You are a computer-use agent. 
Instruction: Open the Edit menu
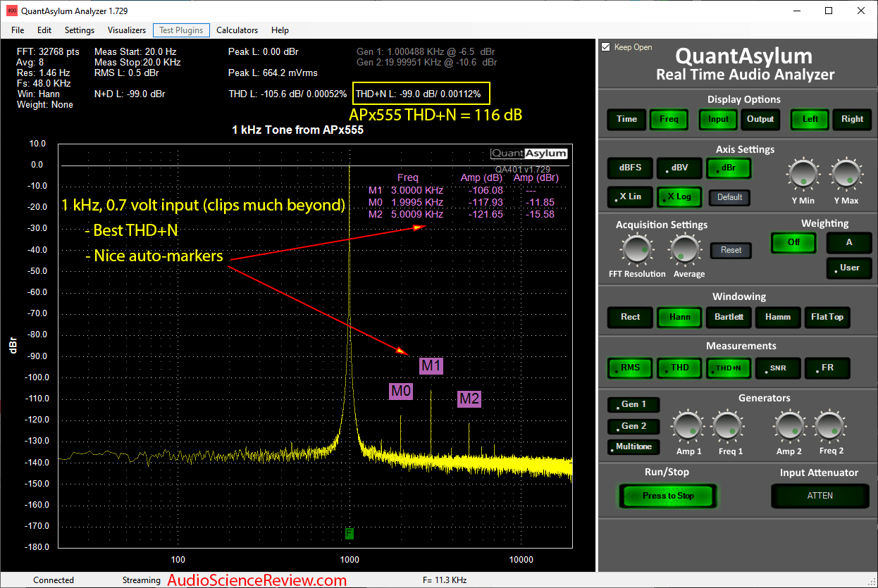coord(44,30)
